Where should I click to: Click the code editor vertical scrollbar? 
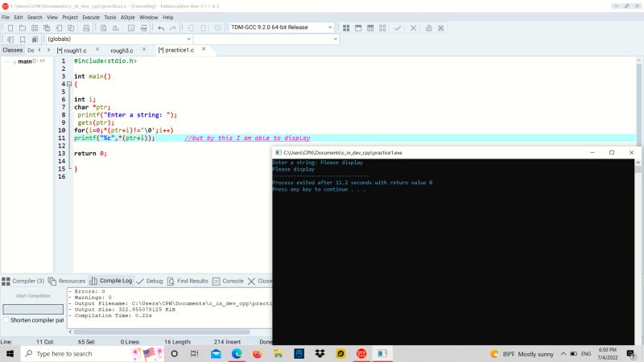click(638, 101)
